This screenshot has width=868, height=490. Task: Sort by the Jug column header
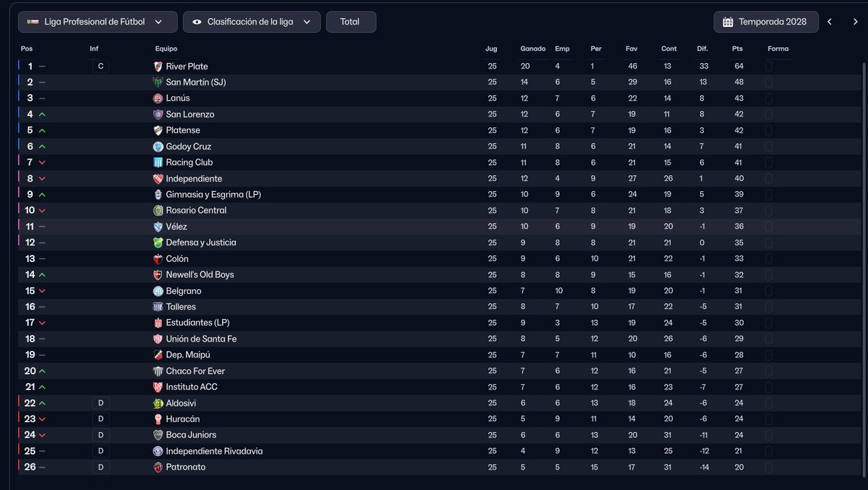491,48
